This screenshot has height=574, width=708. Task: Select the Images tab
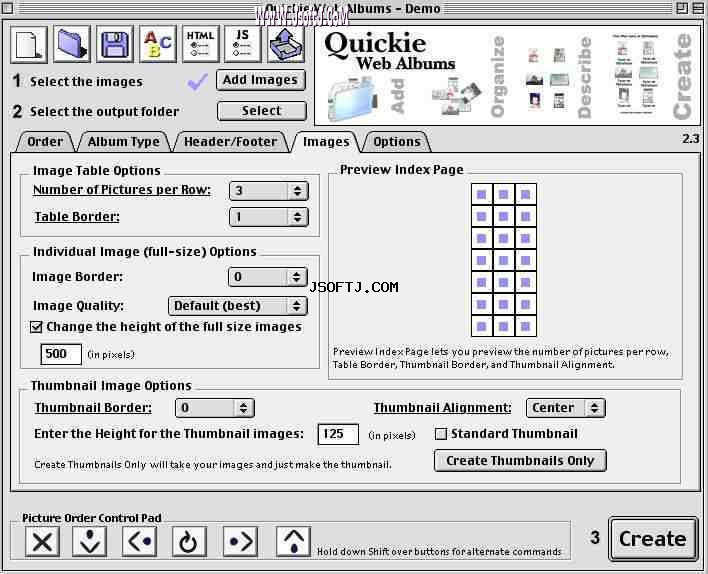coord(326,142)
